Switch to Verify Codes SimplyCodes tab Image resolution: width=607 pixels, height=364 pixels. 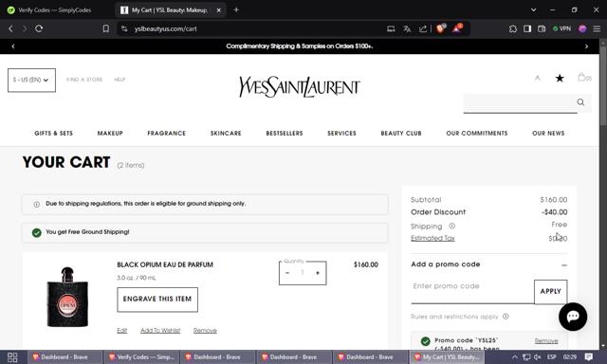(54, 10)
